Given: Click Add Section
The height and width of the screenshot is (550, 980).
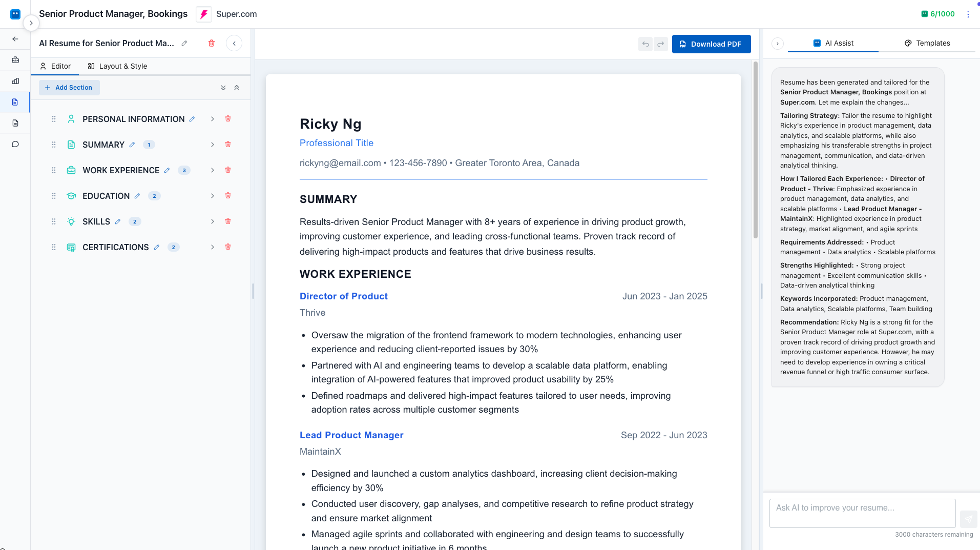Looking at the screenshot, I should 69,87.
